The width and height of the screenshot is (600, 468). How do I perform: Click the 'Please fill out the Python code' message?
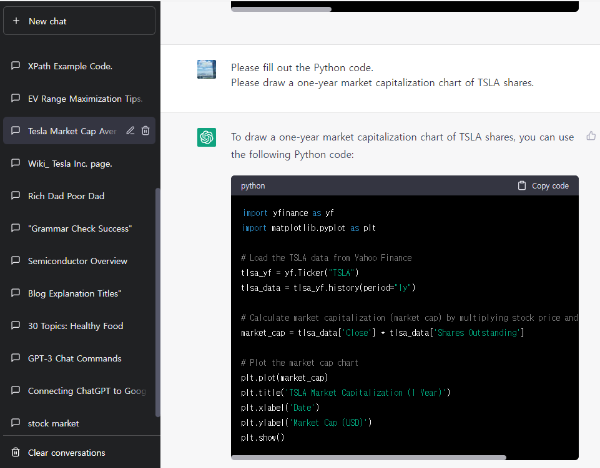tap(302, 68)
